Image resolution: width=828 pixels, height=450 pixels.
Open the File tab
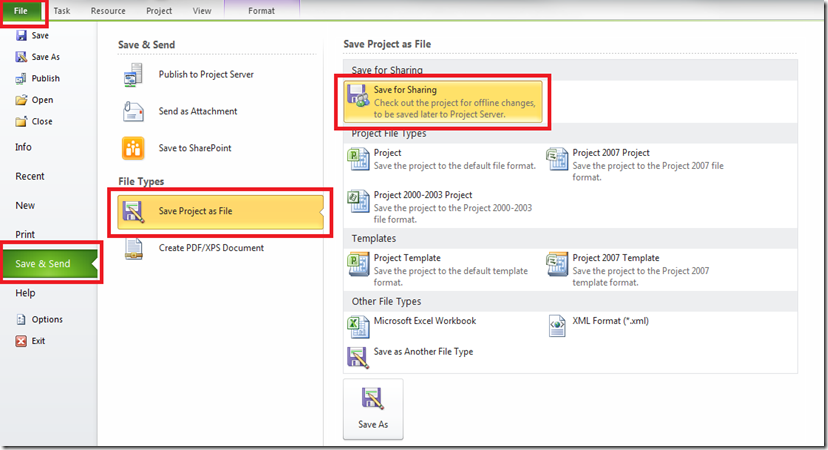(x=21, y=11)
